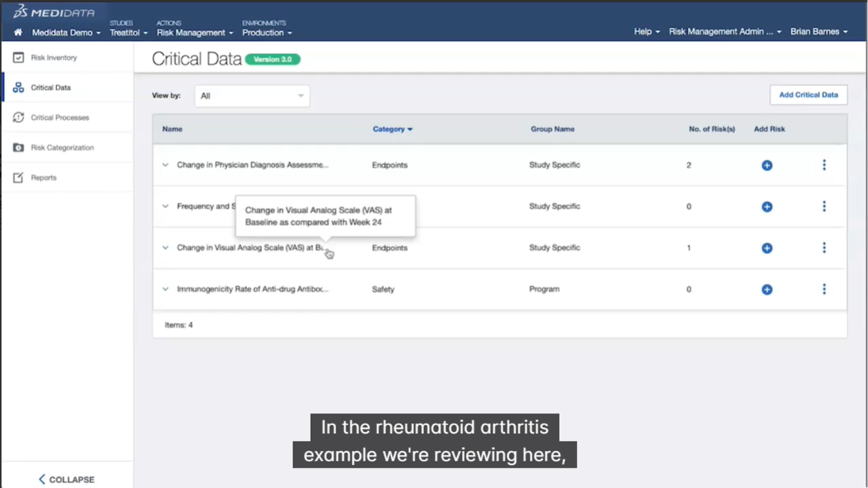Click the Group Name column header
This screenshot has height=488, width=868.
coord(553,129)
